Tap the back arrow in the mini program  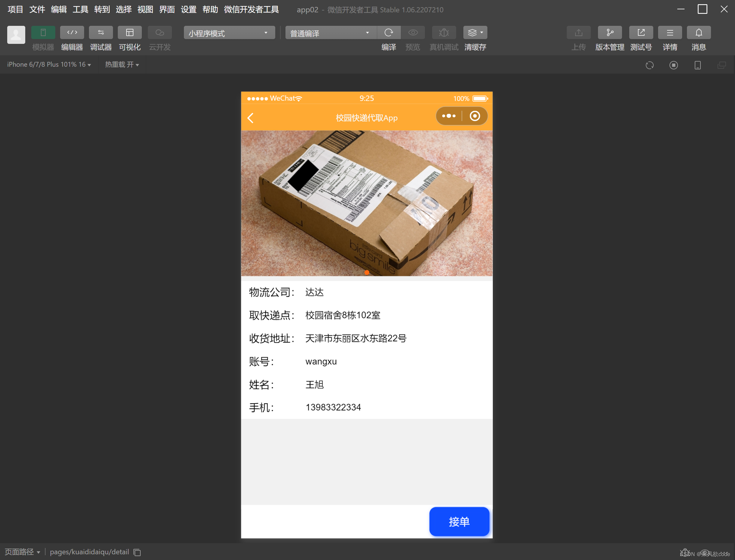[250, 118]
